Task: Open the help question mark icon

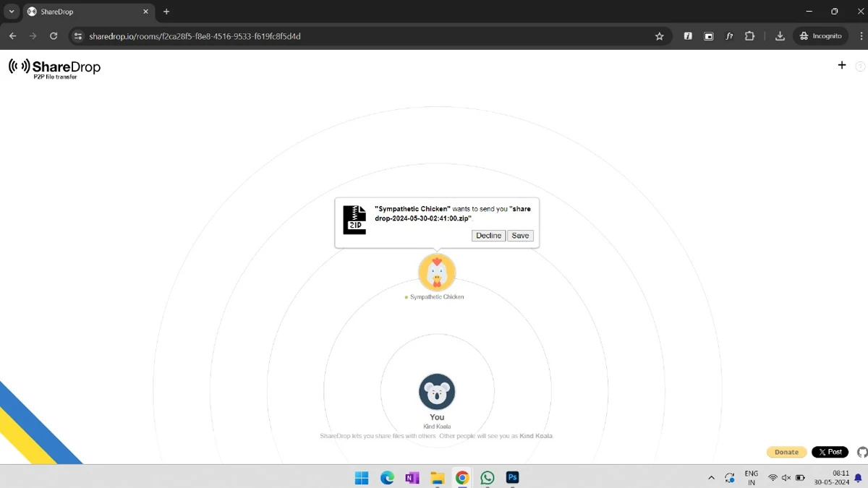Action: point(860,67)
